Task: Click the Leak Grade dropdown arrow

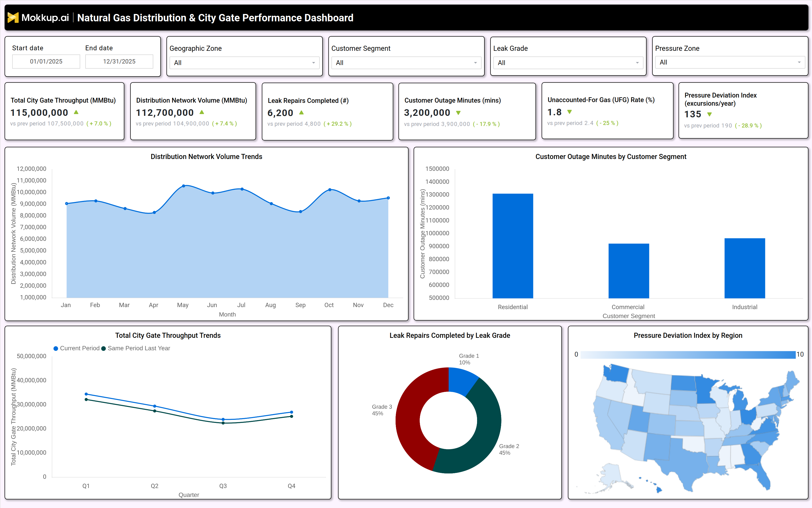Action: pyautogui.click(x=637, y=63)
